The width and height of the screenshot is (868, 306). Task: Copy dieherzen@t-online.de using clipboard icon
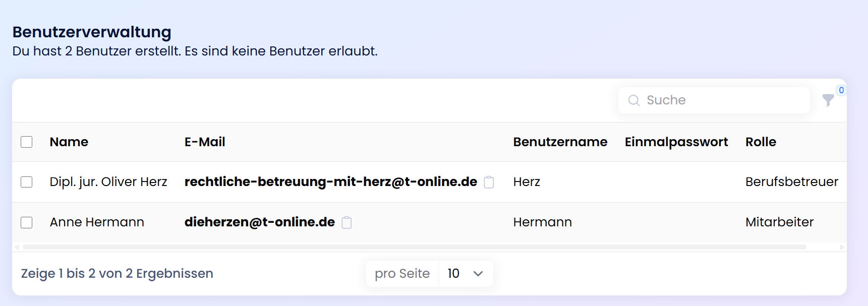(x=346, y=222)
